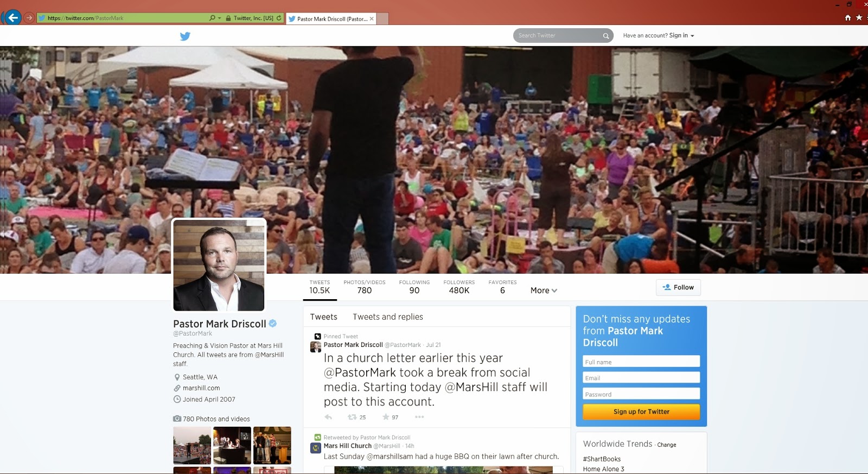The image size is (868, 474).
Task: Expand the More dropdown menu
Action: pyautogui.click(x=544, y=290)
